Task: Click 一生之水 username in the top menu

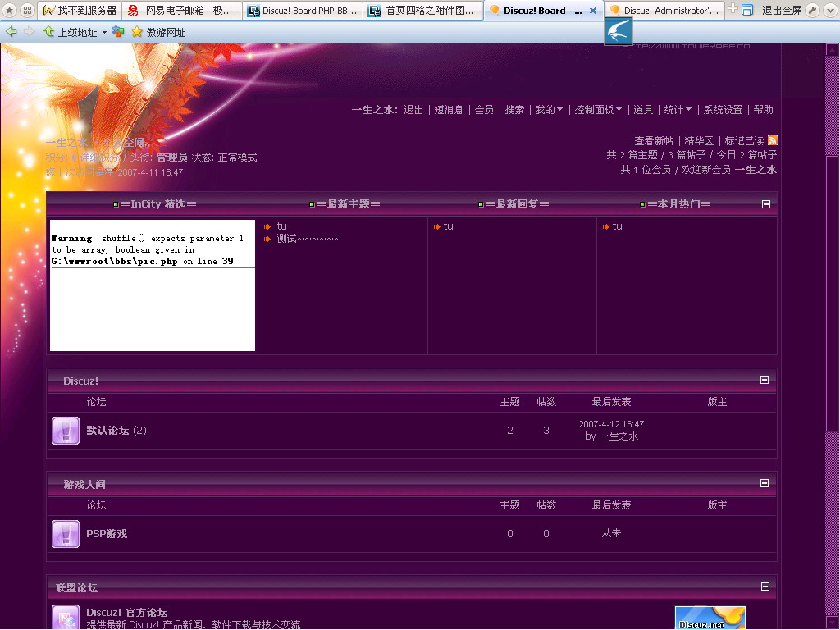Action: (372, 110)
